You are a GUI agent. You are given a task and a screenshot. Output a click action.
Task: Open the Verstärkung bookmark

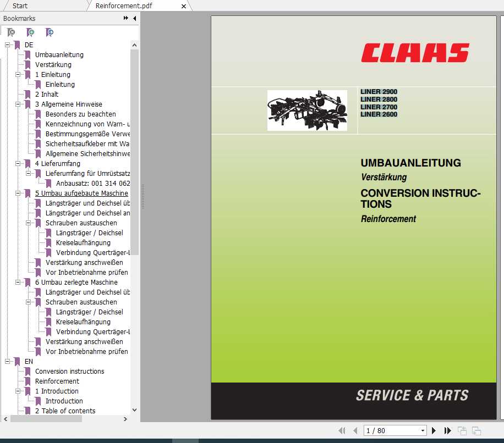[53, 65]
